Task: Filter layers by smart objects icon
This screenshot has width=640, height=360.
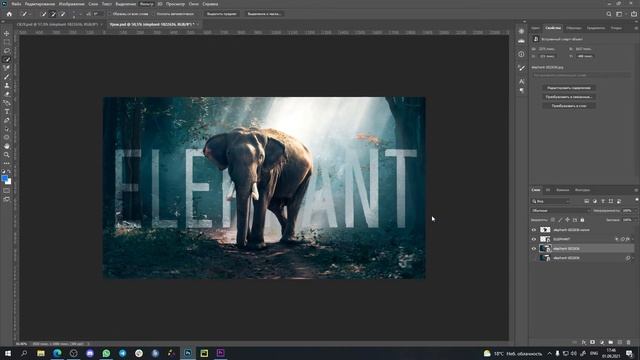Action: 619,201
